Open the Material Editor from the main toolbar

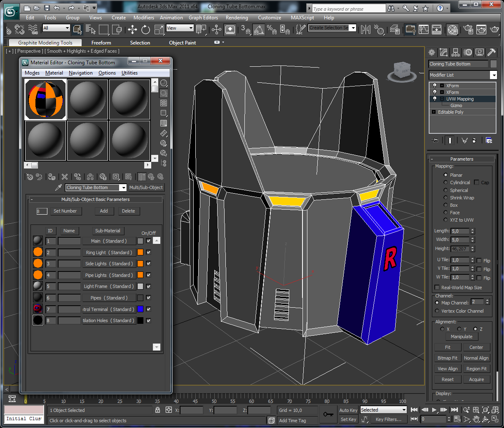click(452, 30)
